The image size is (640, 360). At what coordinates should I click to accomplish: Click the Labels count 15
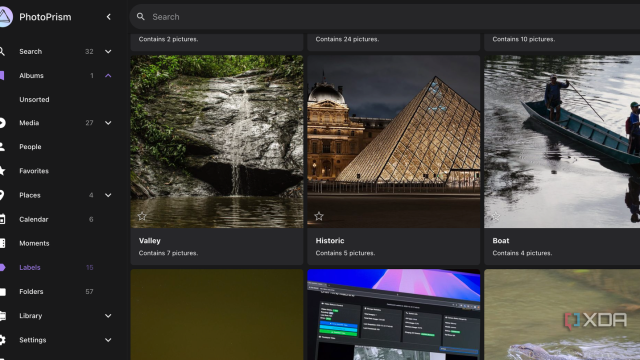90,267
